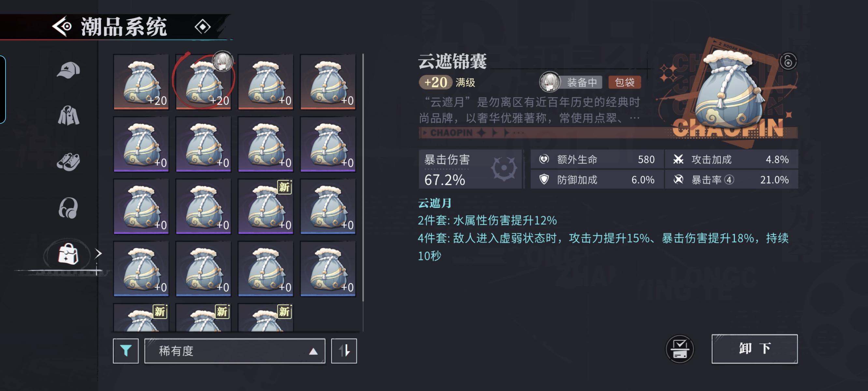Open the batch select checklist icon
The width and height of the screenshot is (868, 391).
[x=680, y=349]
